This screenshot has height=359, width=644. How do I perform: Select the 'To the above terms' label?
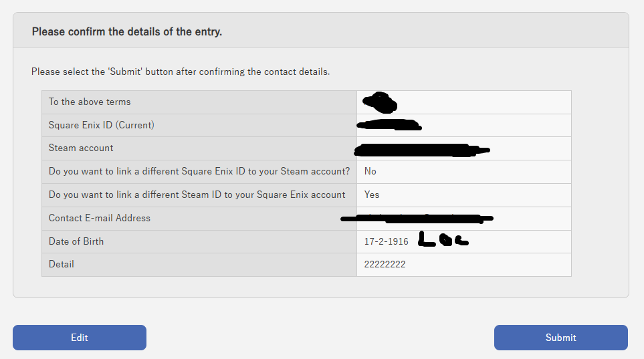(x=90, y=102)
